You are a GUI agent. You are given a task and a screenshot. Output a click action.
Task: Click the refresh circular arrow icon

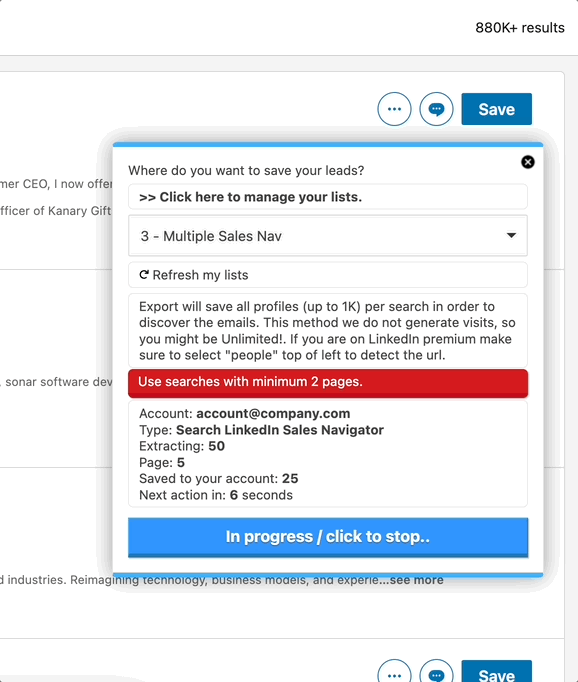point(144,275)
